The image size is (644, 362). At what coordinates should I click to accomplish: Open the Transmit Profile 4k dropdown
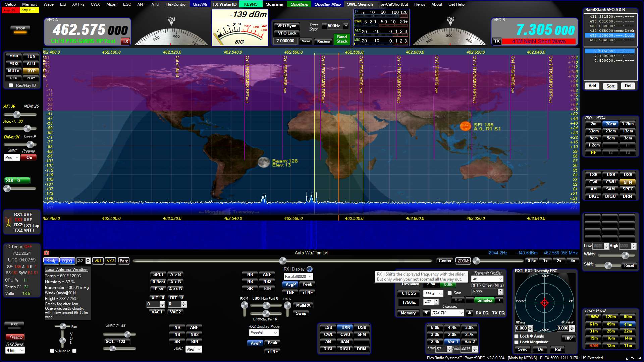point(487,279)
